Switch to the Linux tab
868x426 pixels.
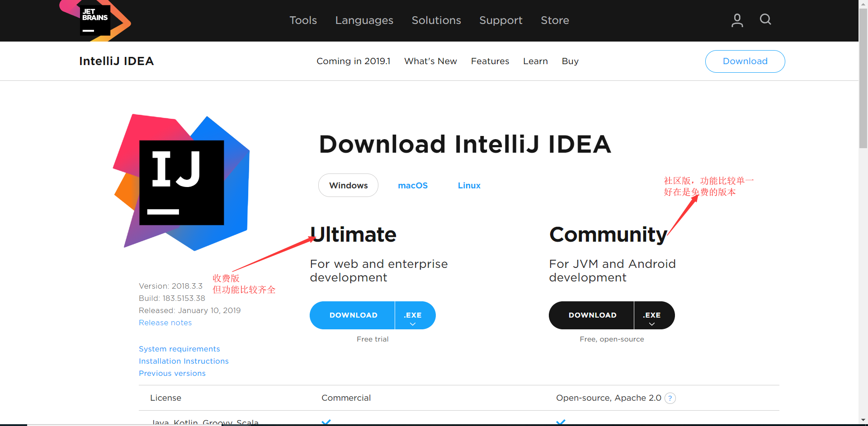(469, 185)
